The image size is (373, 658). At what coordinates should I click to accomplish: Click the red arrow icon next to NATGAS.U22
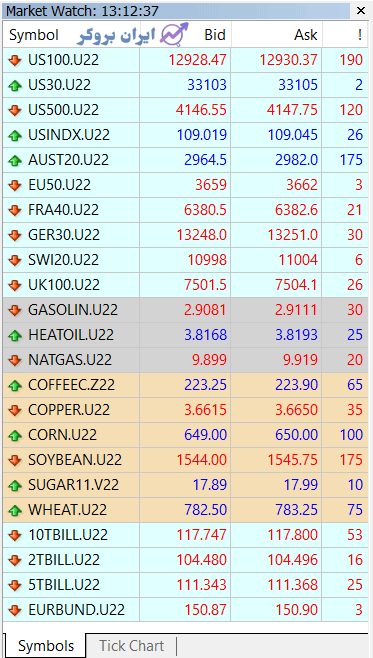coord(15,360)
